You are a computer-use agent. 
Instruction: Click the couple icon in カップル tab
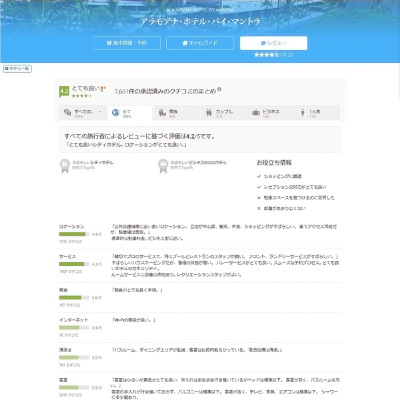click(209, 113)
